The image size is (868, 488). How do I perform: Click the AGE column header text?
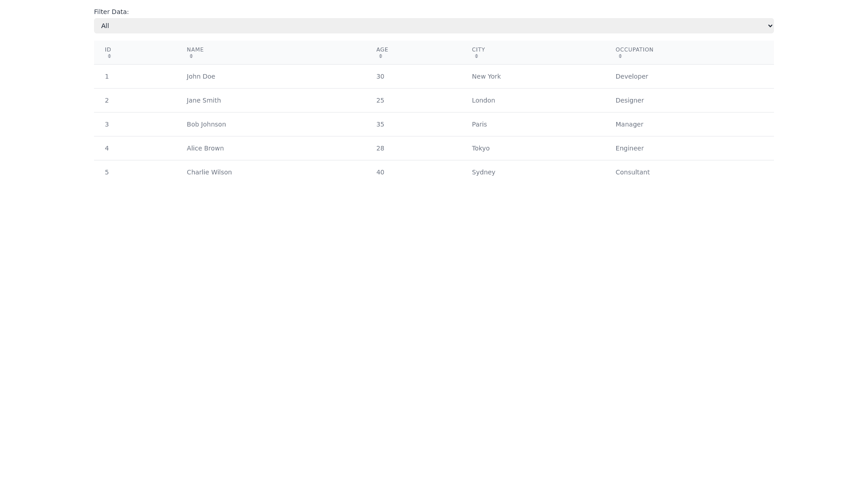382,50
